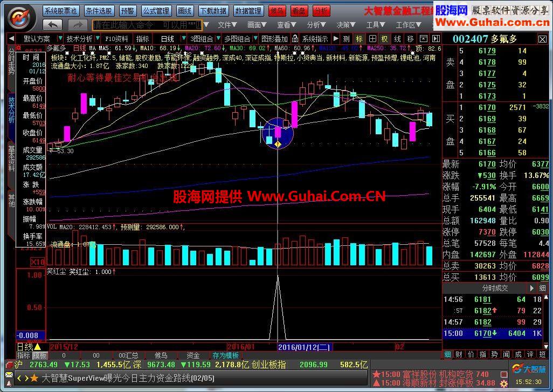
Task: Click the round application logo button
Action: tap(22, 18)
